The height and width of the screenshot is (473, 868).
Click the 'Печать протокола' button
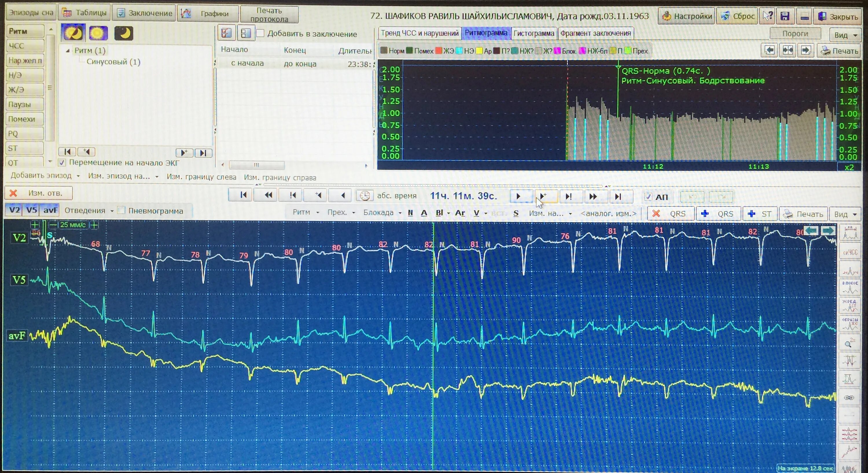(x=269, y=15)
